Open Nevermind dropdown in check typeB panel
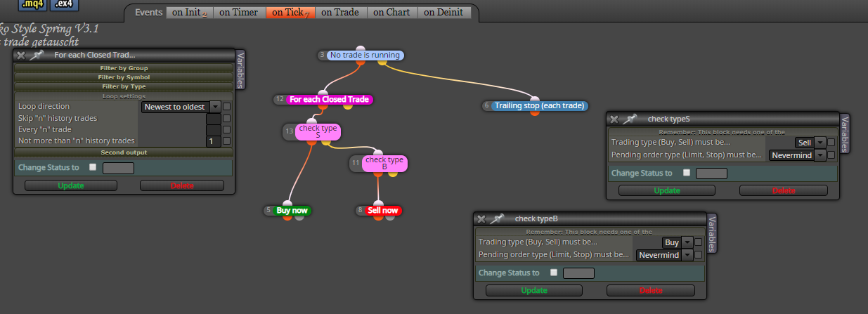868x314 pixels. pyautogui.click(x=664, y=255)
